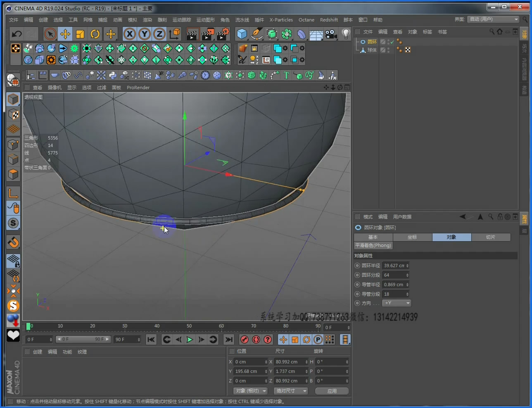
Task: Select the 圆环 object in object manager
Action: point(372,42)
